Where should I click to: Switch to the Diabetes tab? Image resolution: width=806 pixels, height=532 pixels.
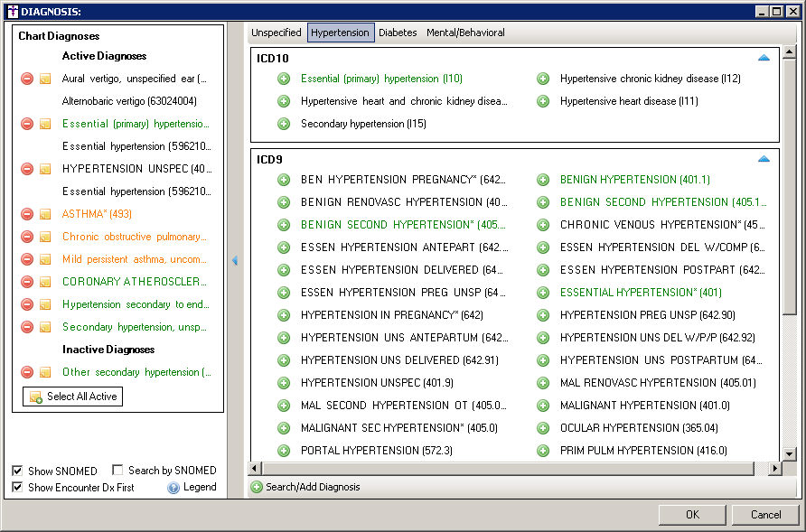pos(398,33)
